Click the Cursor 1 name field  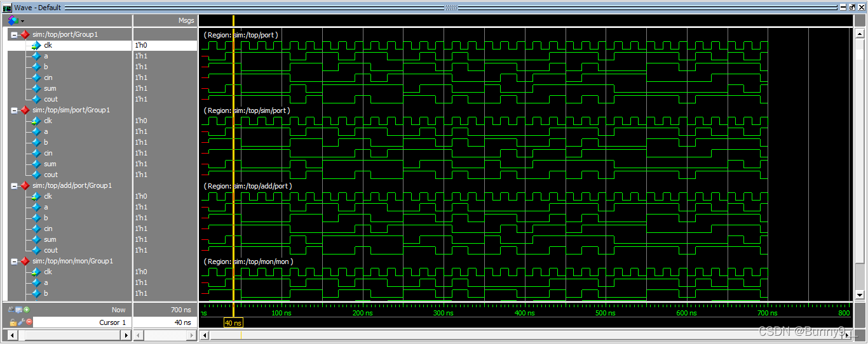coord(82,322)
